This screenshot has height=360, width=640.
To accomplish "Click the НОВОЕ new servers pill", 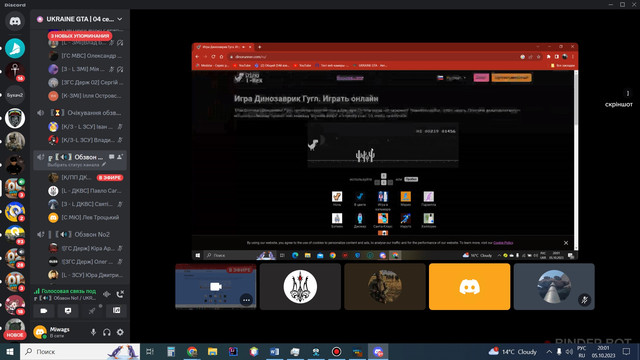I will (15, 335).
